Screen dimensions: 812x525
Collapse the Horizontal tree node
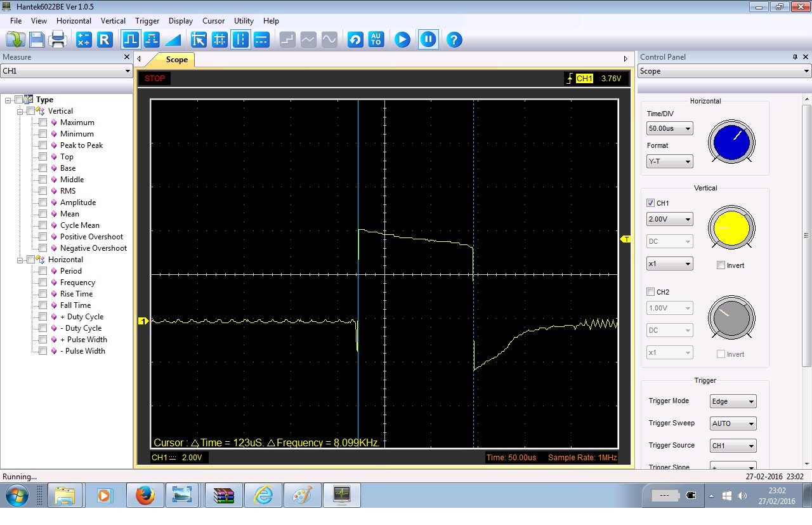tap(20, 260)
